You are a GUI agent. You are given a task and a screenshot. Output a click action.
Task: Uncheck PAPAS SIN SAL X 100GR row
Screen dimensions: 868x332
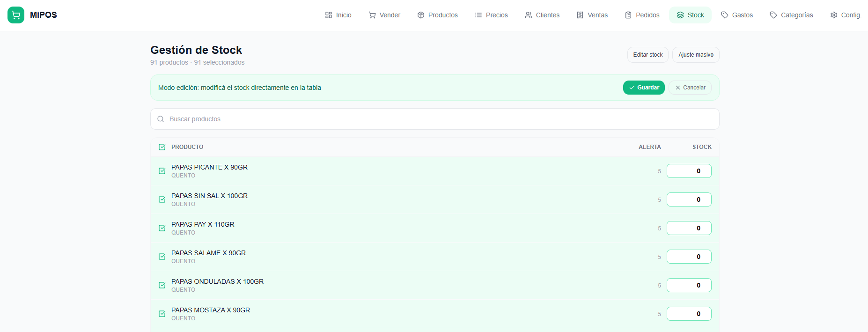coord(162,199)
